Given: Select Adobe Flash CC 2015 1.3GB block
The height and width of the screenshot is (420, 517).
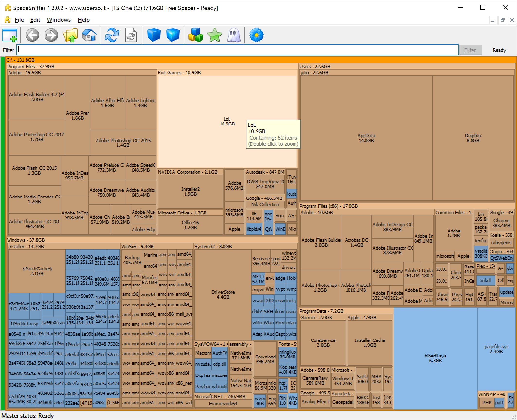Looking at the screenshot, I should [35, 170].
